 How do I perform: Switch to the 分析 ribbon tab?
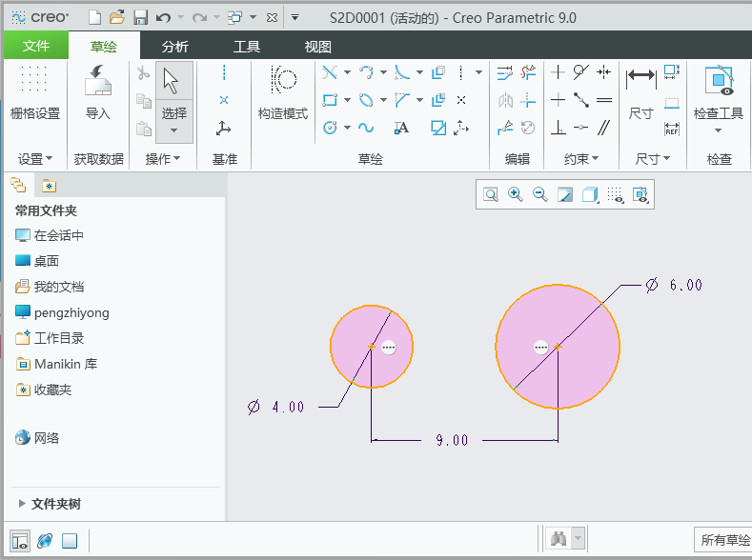tap(175, 47)
